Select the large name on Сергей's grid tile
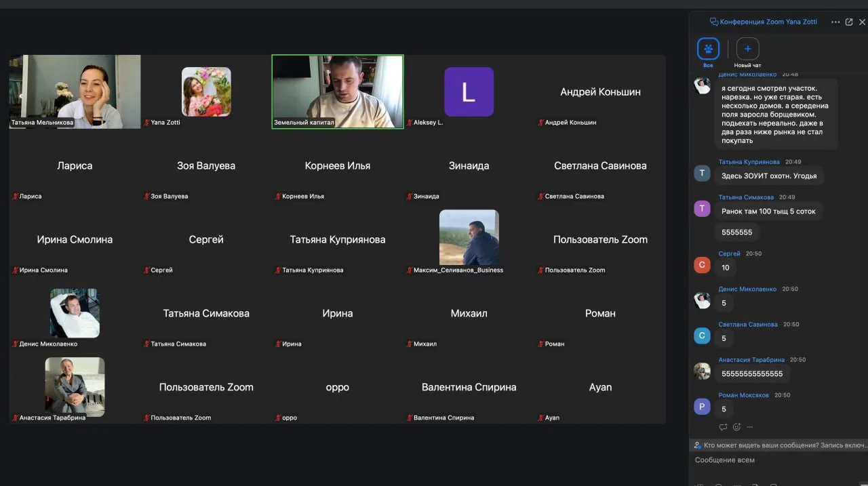The height and width of the screenshot is (486, 868). (206, 239)
